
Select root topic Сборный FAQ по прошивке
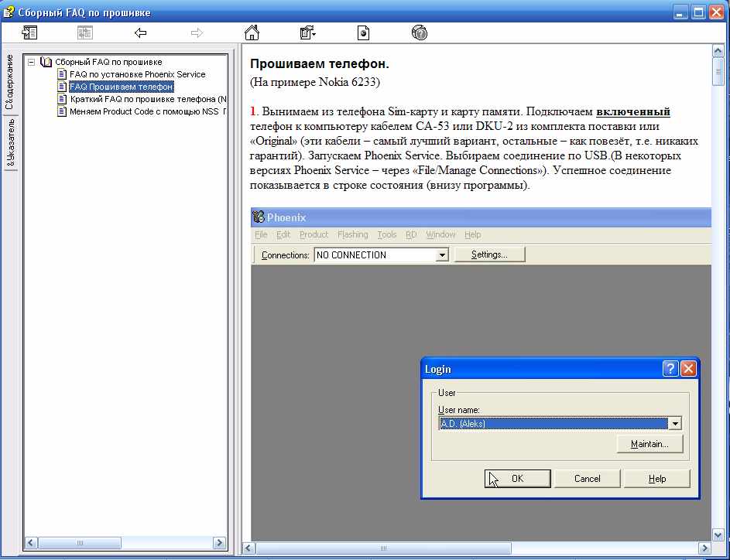pyautogui.click(x=108, y=62)
